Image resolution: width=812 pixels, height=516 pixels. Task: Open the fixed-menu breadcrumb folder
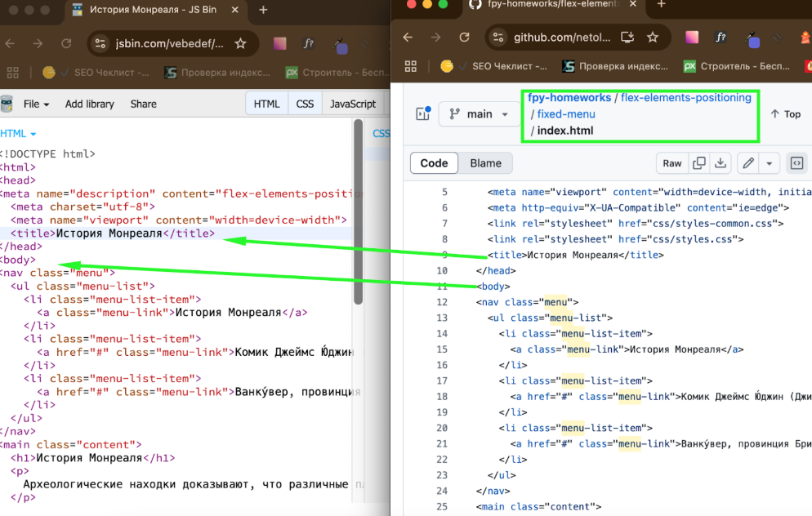(566, 113)
